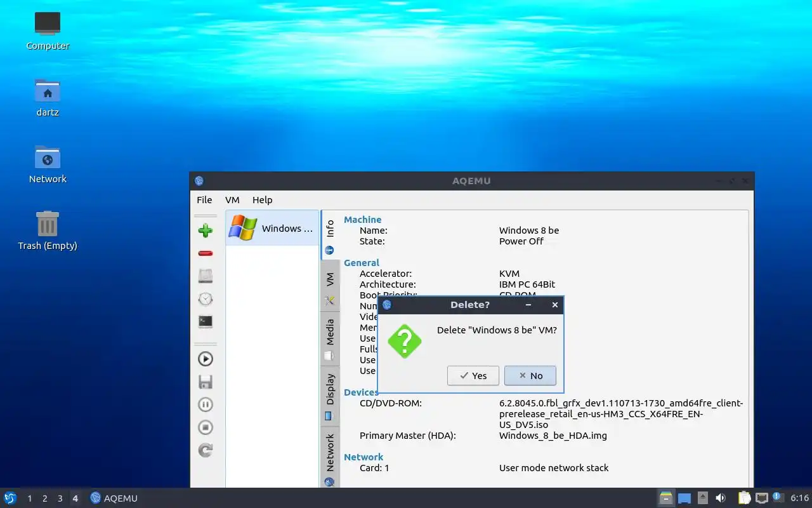Click the 6:16 clock in panel
The width and height of the screenshot is (812, 508).
(799, 498)
